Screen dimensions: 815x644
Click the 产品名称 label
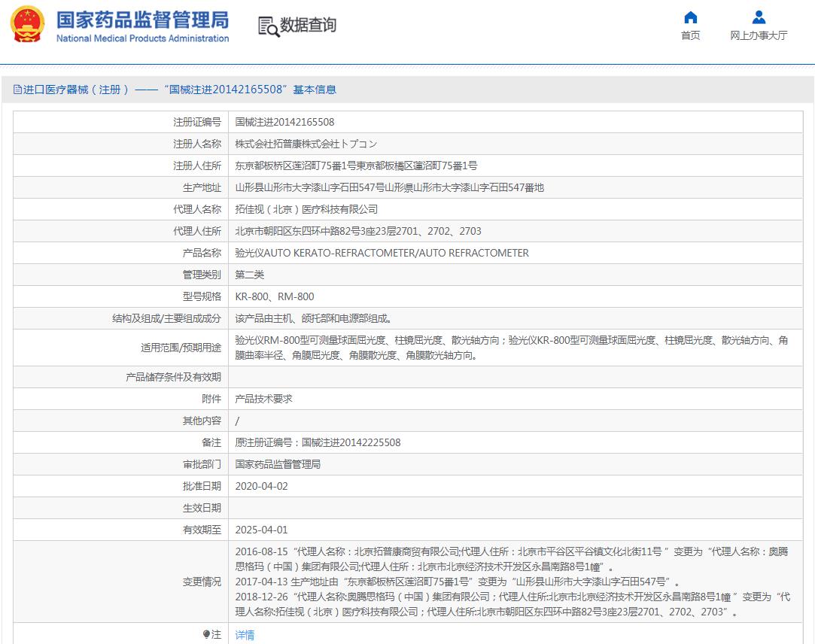[202, 253]
